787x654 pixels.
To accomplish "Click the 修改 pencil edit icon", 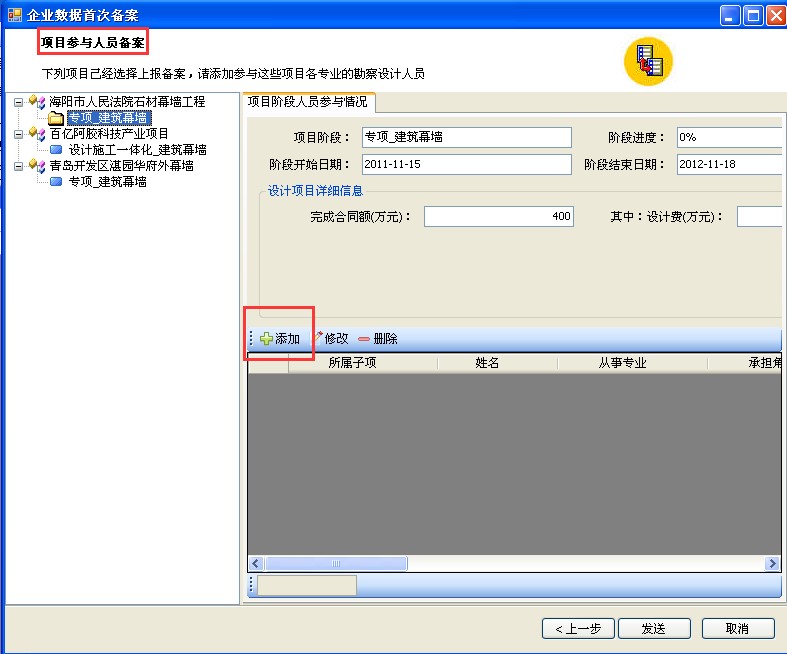I will pos(318,338).
